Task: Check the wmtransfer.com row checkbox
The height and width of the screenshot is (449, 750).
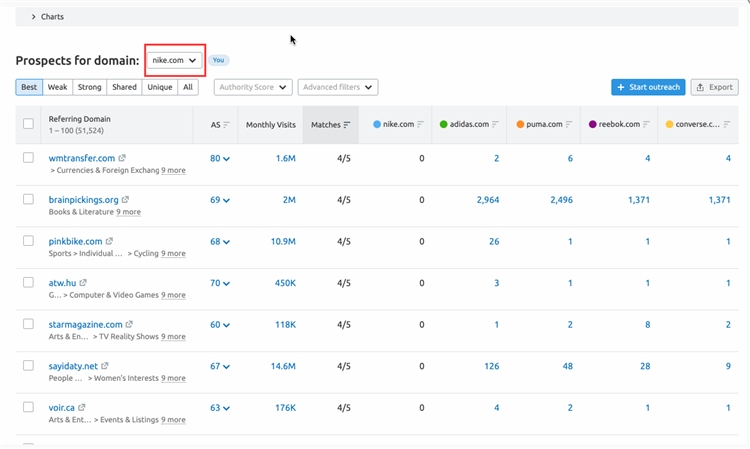Action: point(28,157)
